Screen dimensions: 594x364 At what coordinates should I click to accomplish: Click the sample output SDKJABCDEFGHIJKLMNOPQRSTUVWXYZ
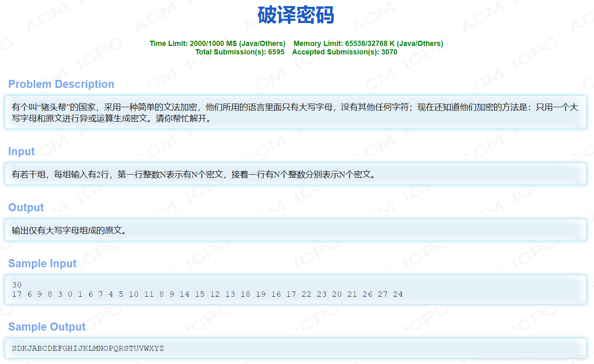(88, 348)
